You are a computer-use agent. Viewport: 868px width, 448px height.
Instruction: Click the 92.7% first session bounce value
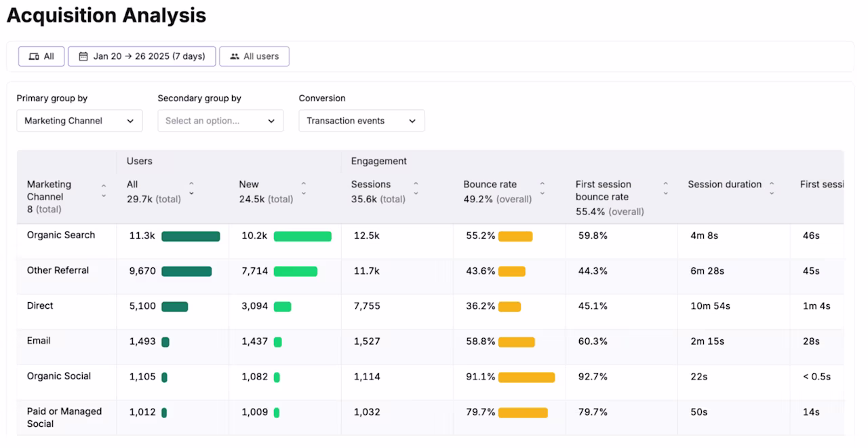click(593, 377)
